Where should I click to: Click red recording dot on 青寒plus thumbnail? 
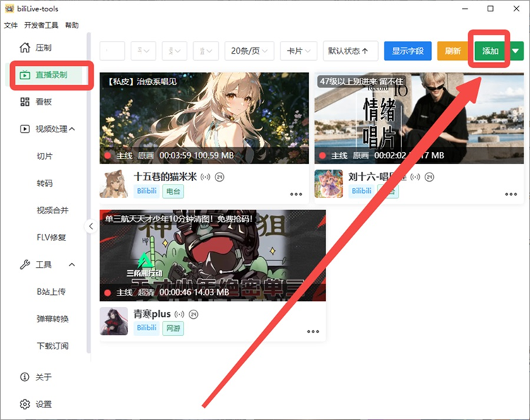[108, 293]
